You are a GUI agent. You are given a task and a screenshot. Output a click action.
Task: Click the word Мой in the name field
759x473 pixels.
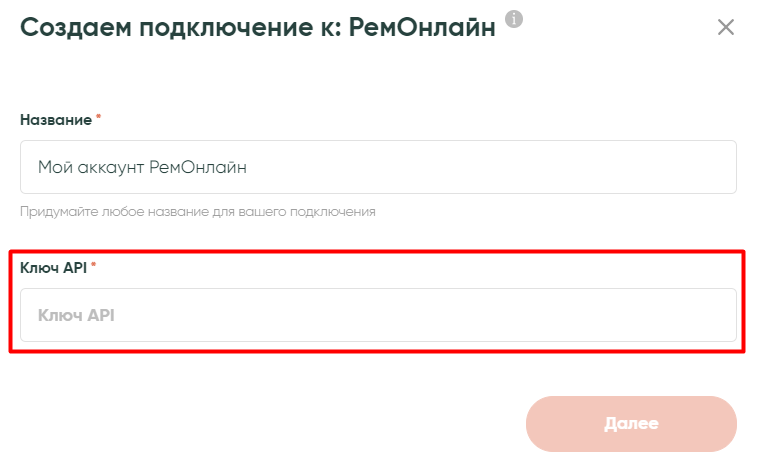click(52, 167)
